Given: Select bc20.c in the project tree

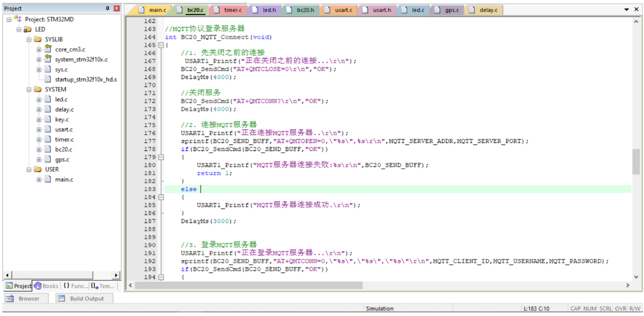Looking at the screenshot, I should click(x=63, y=149).
